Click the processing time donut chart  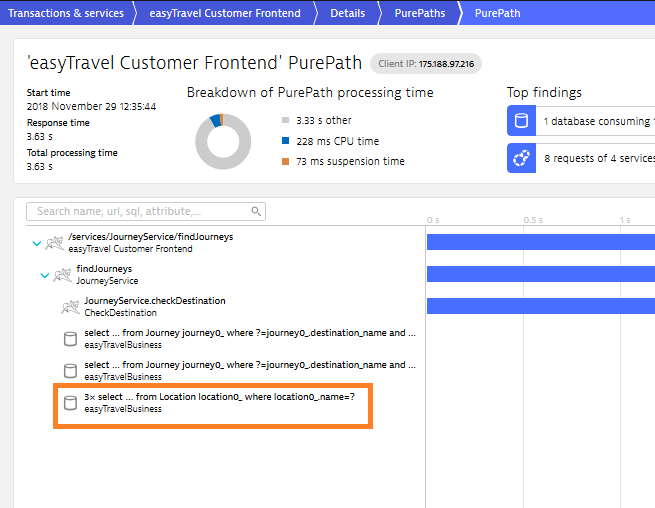[x=222, y=141]
